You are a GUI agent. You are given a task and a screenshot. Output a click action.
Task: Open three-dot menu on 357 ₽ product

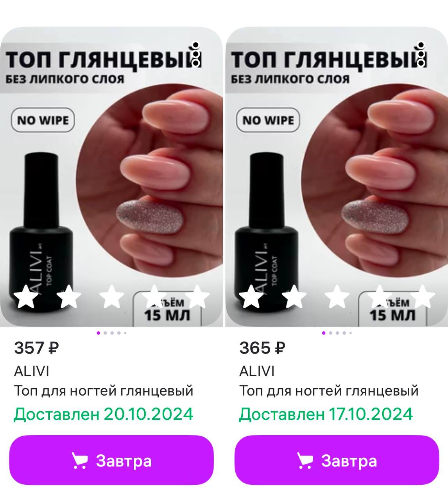(x=196, y=54)
